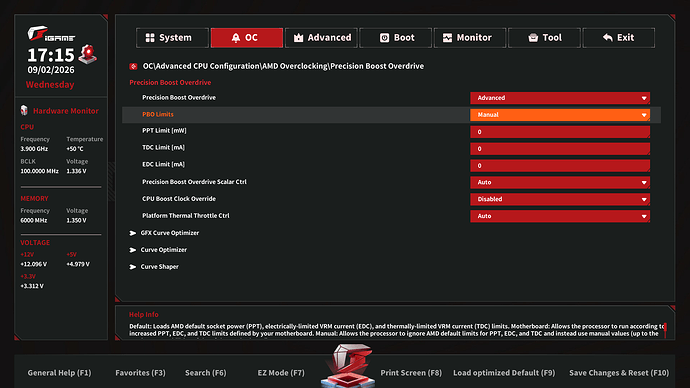Click the Exit tab arrow icon
690x388 pixels.
pos(608,38)
